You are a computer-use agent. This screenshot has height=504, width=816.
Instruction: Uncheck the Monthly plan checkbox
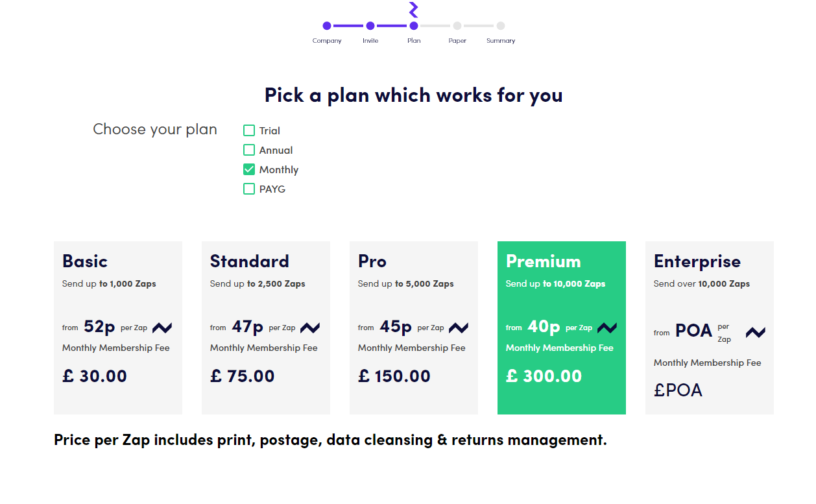click(x=249, y=169)
